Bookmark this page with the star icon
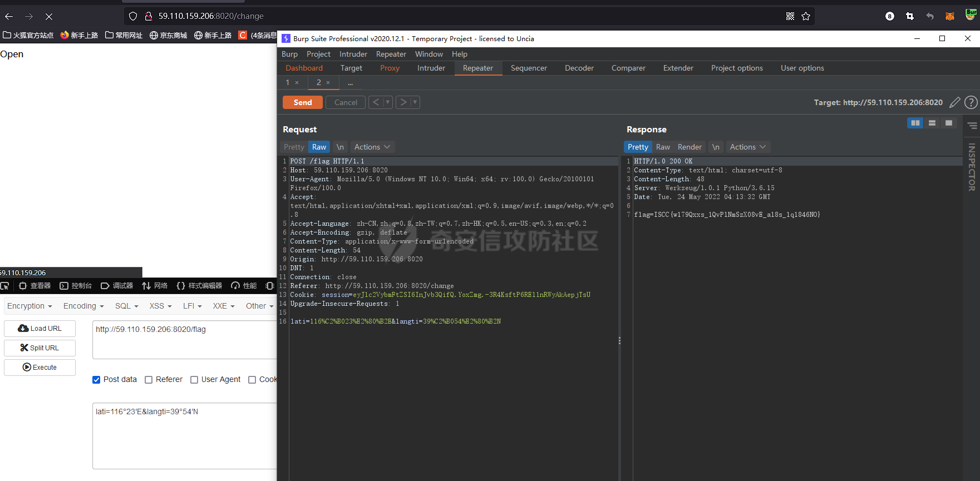This screenshot has width=980, height=481. point(806,16)
